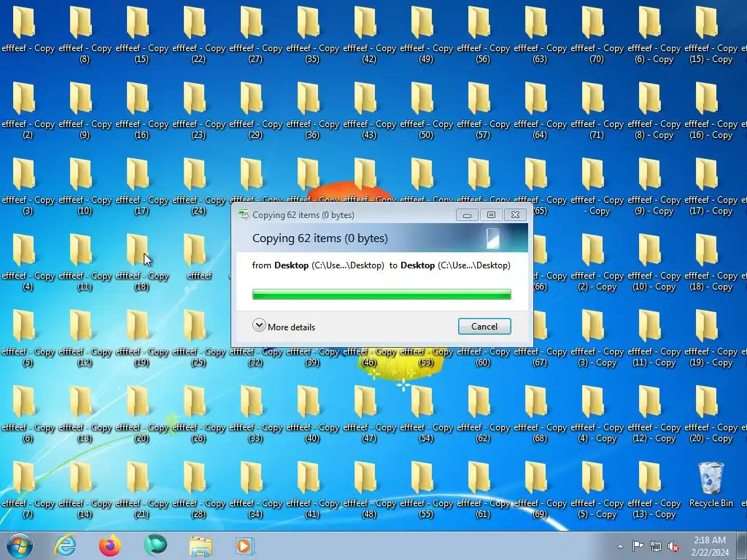Select folder 'effeef - Copy (9)'
This screenshot has width=747, height=560.
click(85, 111)
